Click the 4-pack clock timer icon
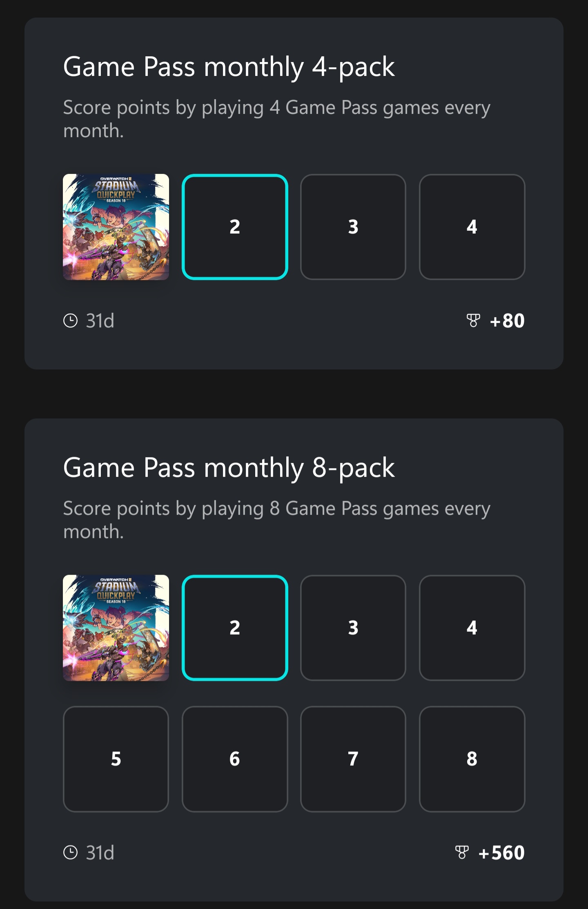The width and height of the screenshot is (588, 909). click(x=71, y=321)
